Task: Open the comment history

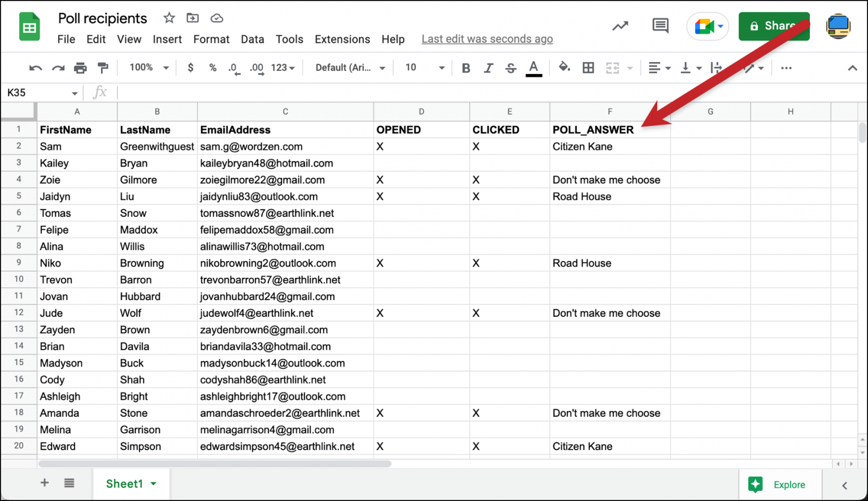Action: pyautogui.click(x=659, y=26)
